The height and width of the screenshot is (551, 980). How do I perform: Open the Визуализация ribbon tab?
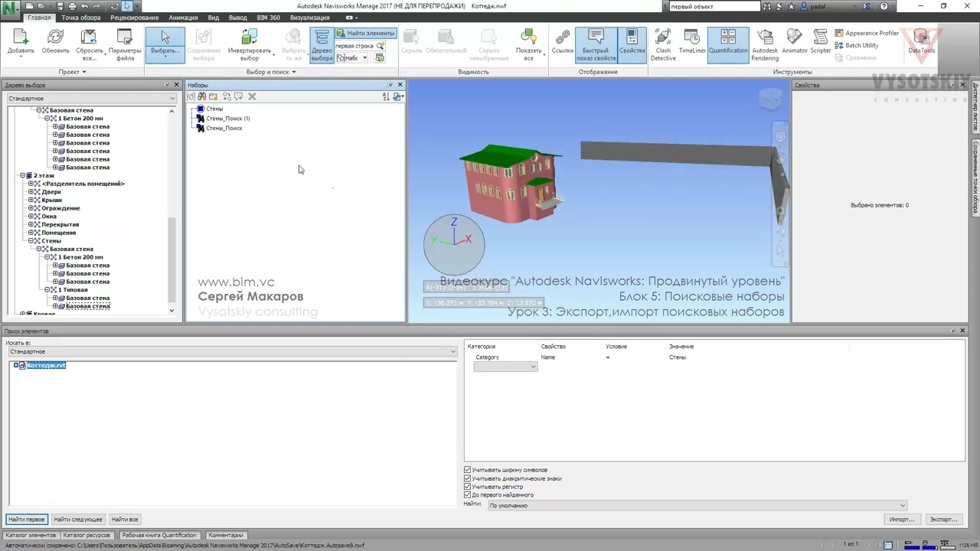click(309, 18)
